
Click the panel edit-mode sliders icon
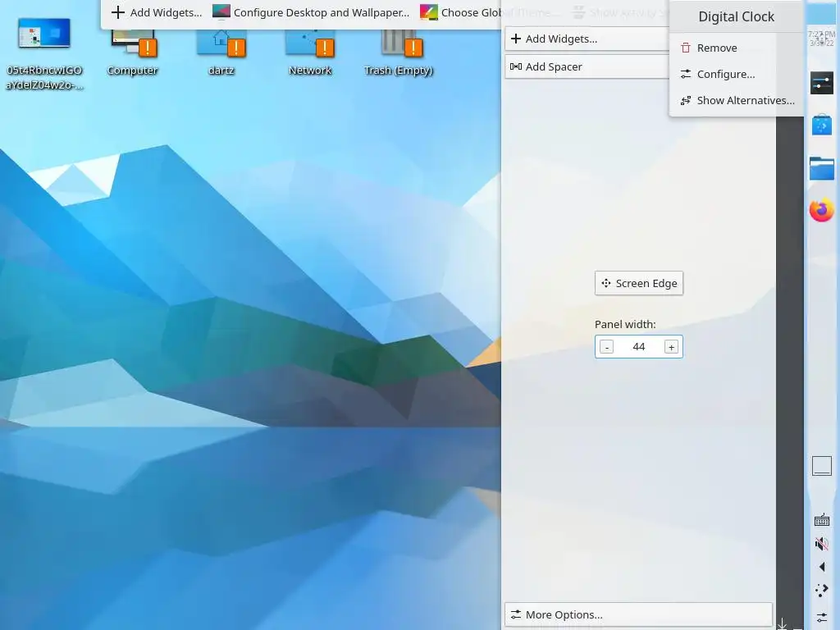click(x=822, y=617)
